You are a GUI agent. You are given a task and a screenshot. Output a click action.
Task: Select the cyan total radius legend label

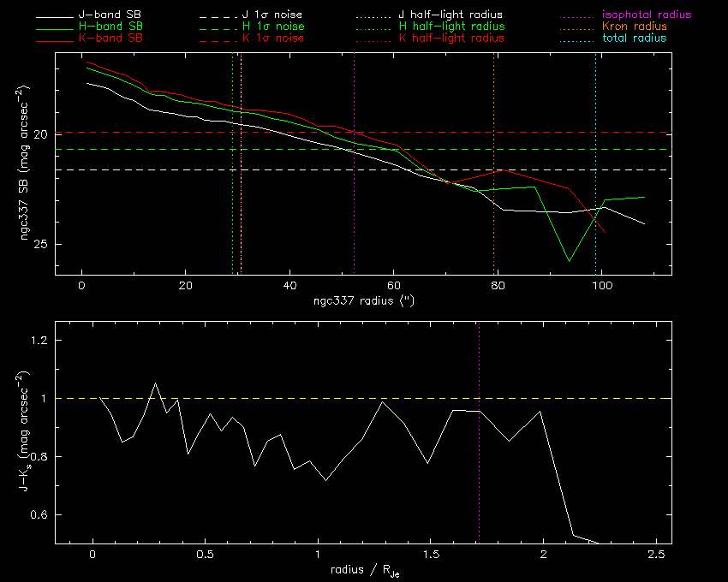pyautogui.click(x=635, y=39)
